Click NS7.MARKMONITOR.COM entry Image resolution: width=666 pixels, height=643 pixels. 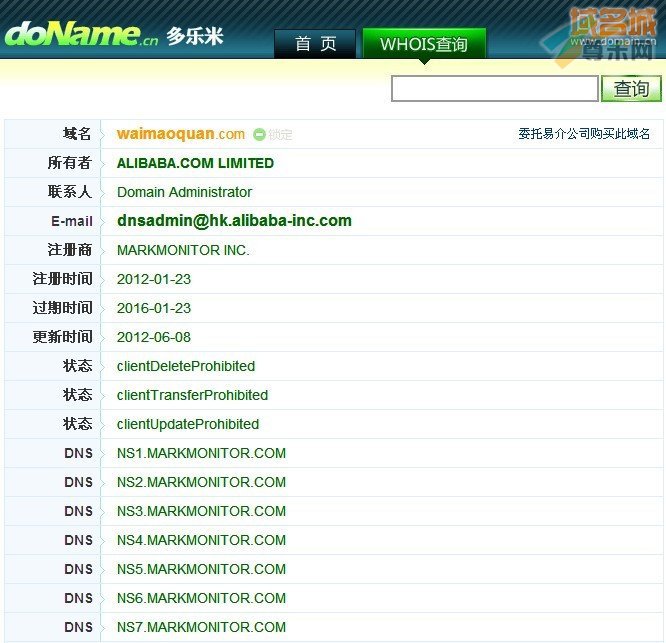201,627
